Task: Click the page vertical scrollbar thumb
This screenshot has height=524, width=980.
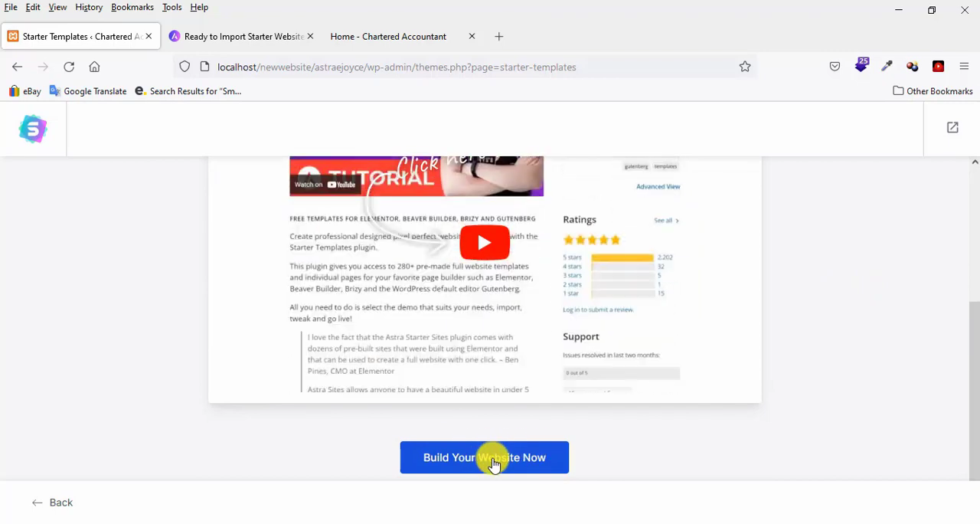Action: point(975,391)
